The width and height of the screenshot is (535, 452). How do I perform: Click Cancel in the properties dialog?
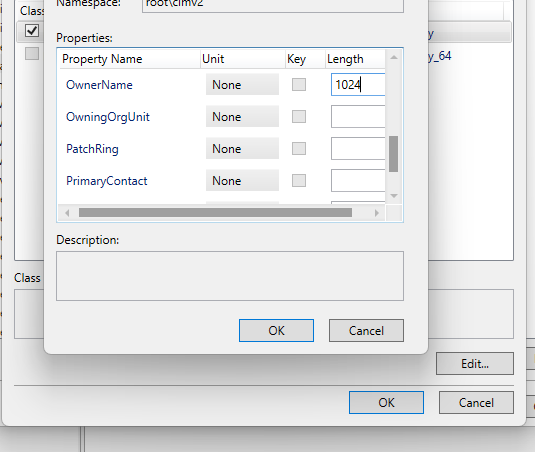(366, 331)
